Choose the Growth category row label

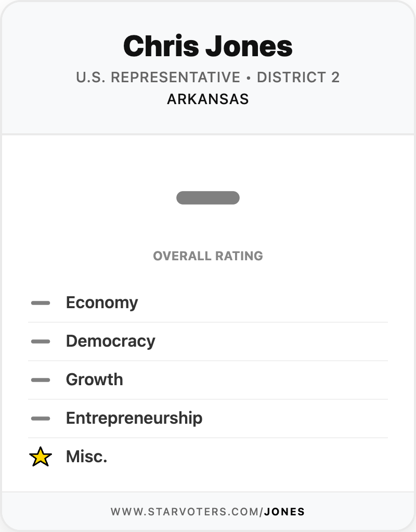(94, 380)
